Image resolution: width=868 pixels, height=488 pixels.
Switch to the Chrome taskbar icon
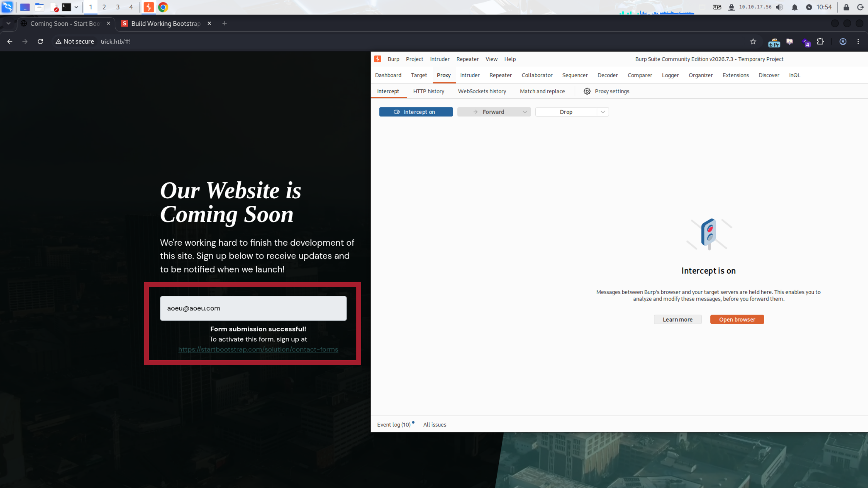click(163, 7)
